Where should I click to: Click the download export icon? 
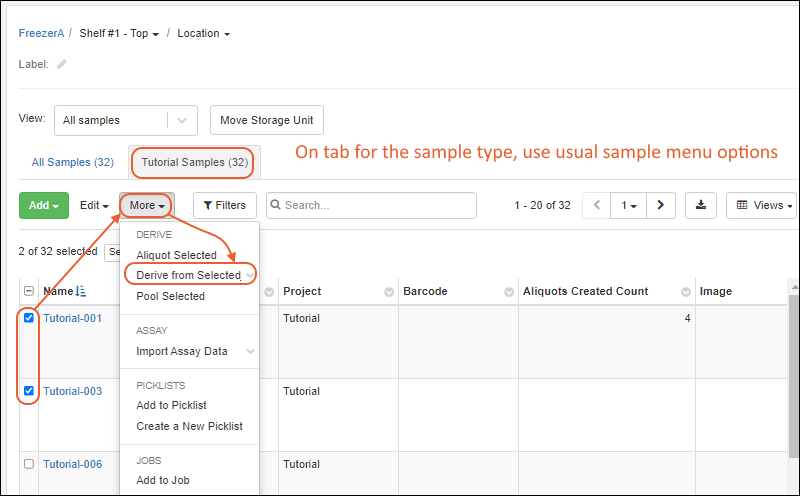[701, 205]
